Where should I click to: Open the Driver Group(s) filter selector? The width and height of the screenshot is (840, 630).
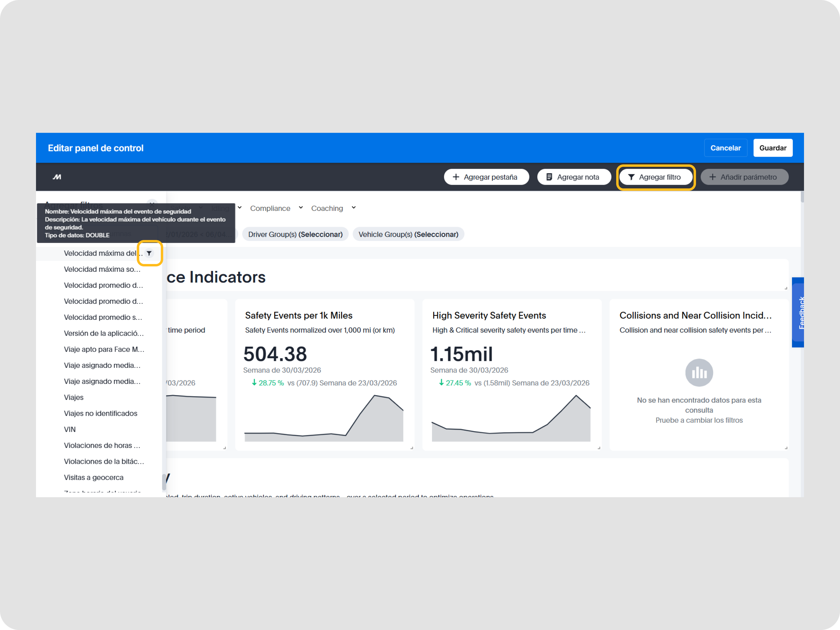tap(295, 234)
